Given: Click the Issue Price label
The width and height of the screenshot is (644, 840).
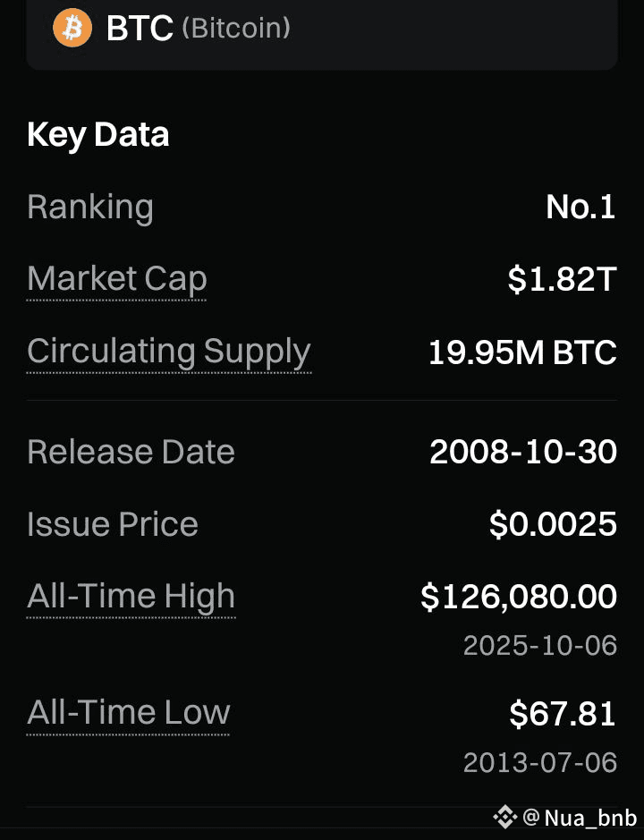Looking at the screenshot, I should click(113, 524).
